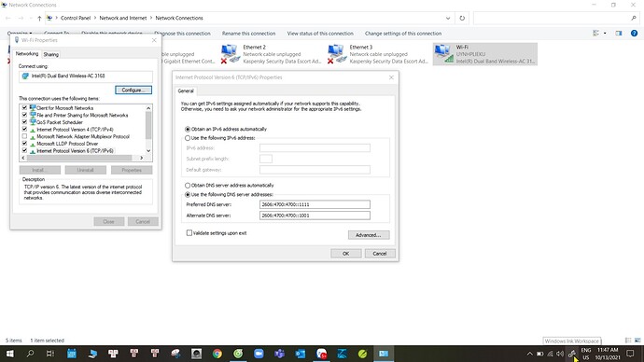Open Task View on the taskbar
Screen dimensions: 644x362
tap(50, 354)
